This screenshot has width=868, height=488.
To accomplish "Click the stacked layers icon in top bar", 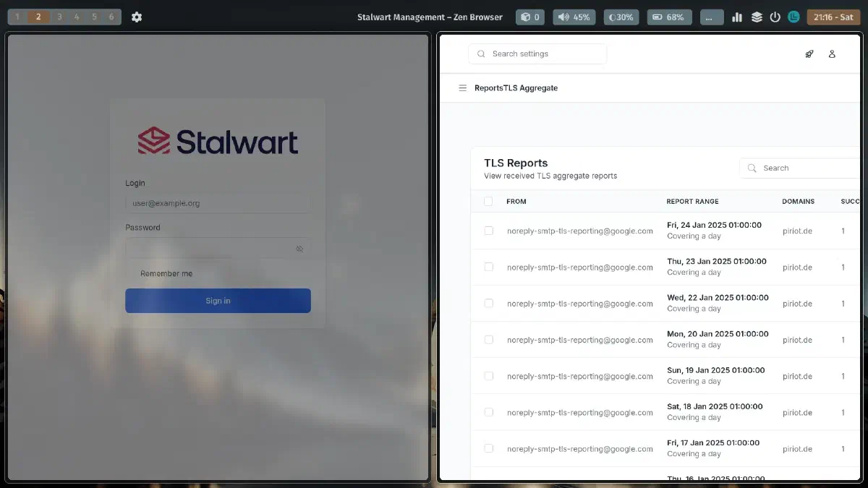I will click(x=757, y=17).
